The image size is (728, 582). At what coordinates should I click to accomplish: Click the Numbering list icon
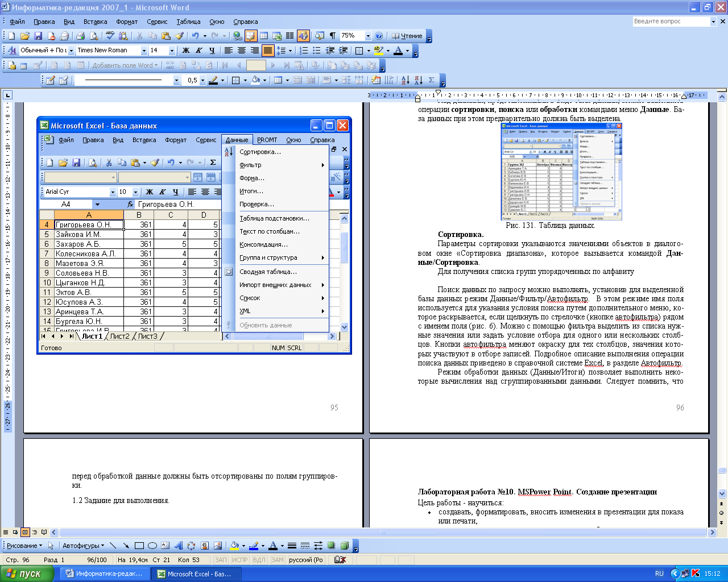pos(304,51)
